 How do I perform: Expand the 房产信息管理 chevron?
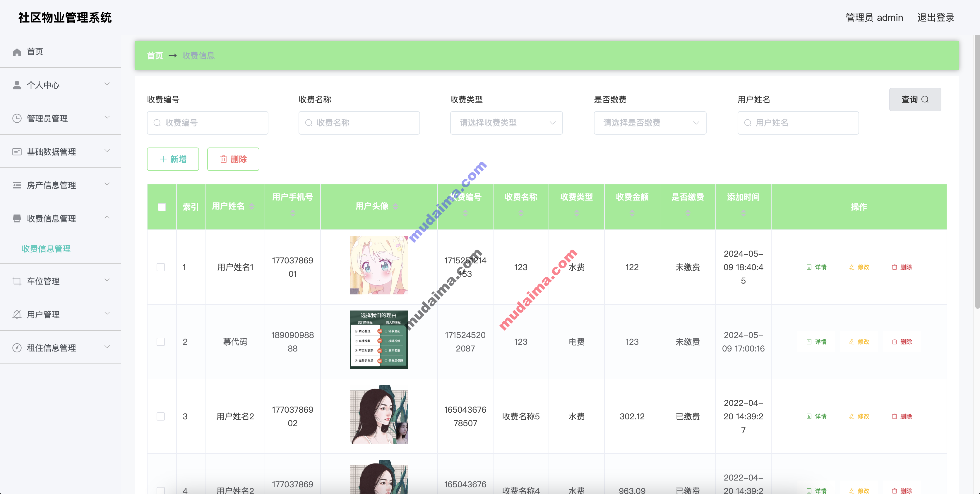click(x=107, y=184)
